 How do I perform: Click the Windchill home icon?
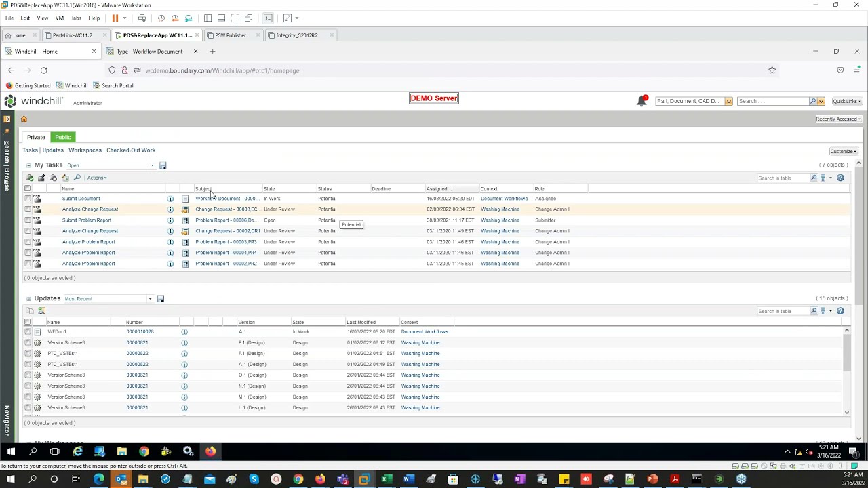24,119
